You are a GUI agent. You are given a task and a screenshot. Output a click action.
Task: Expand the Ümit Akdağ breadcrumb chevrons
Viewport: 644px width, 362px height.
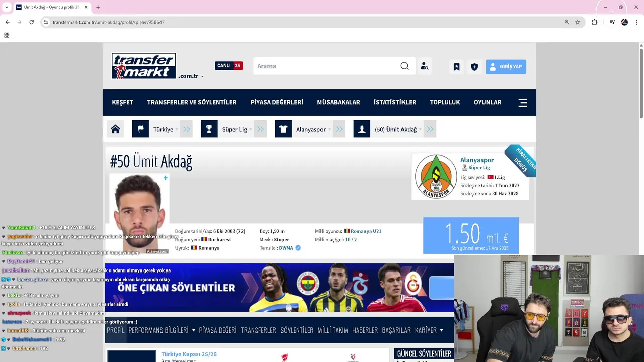430,129
